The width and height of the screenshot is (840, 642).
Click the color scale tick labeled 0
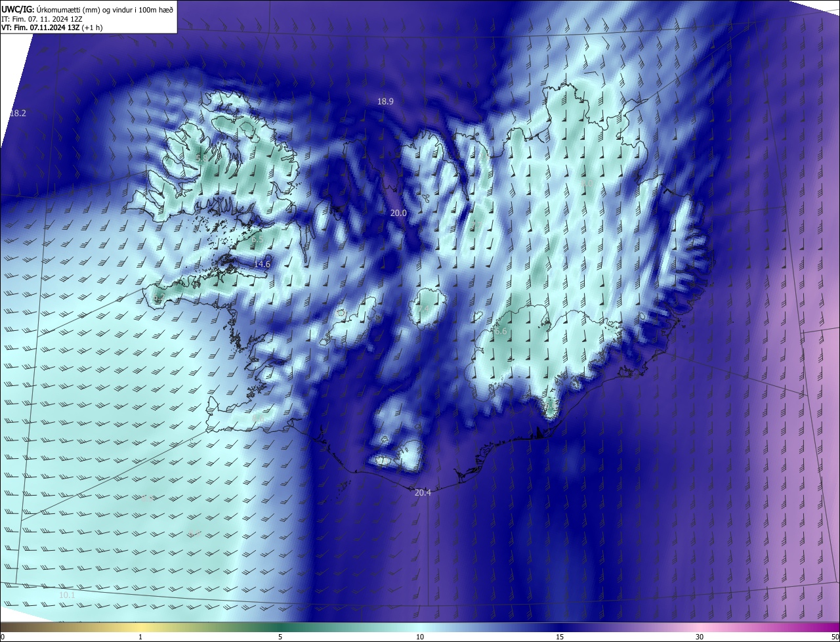[3, 637]
